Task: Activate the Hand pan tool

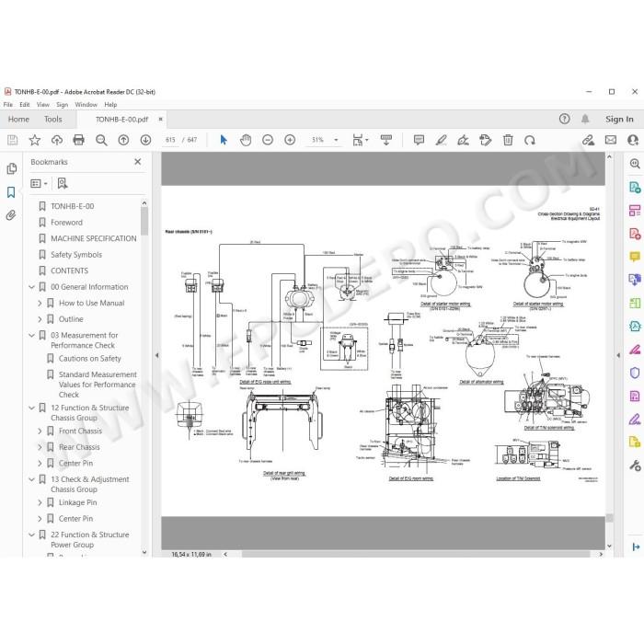Action: [246, 140]
